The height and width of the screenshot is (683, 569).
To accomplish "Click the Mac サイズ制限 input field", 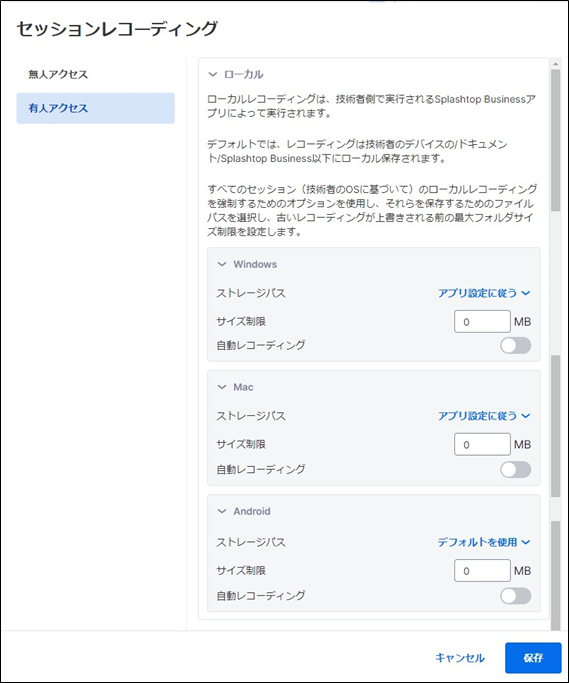I will point(482,444).
